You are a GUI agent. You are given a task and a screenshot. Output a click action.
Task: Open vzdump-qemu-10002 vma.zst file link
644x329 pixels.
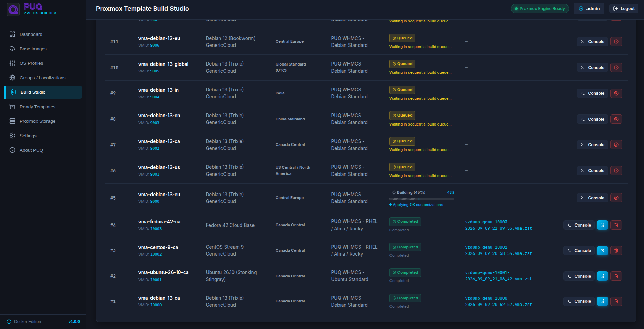coord(498,250)
